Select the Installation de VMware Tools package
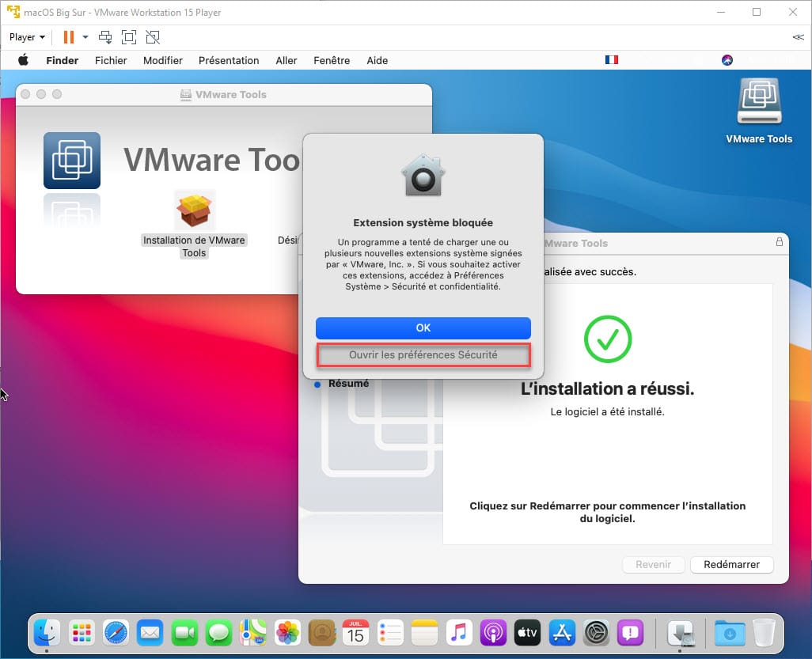Screen dimensions: 812x659 tap(194, 225)
